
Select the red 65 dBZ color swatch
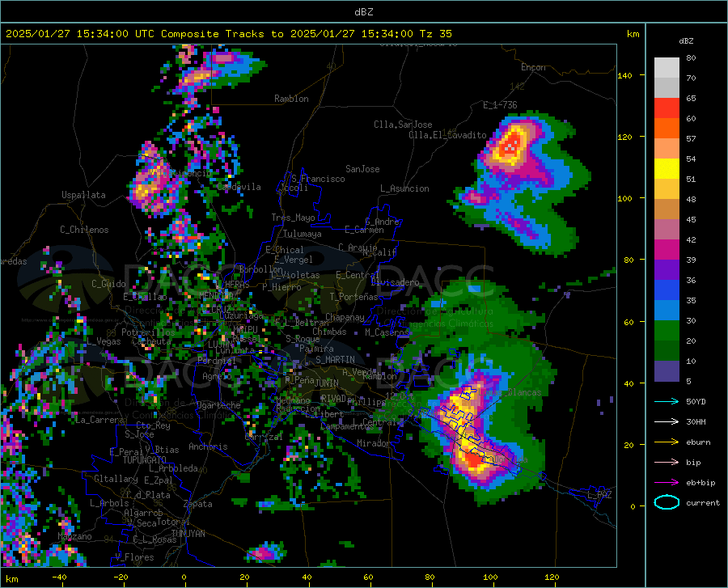click(667, 108)
